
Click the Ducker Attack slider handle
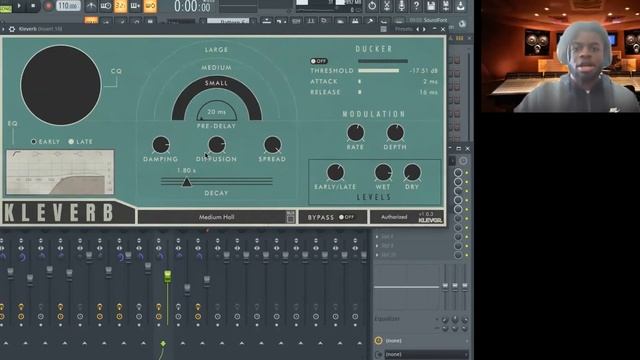(360, 82)
